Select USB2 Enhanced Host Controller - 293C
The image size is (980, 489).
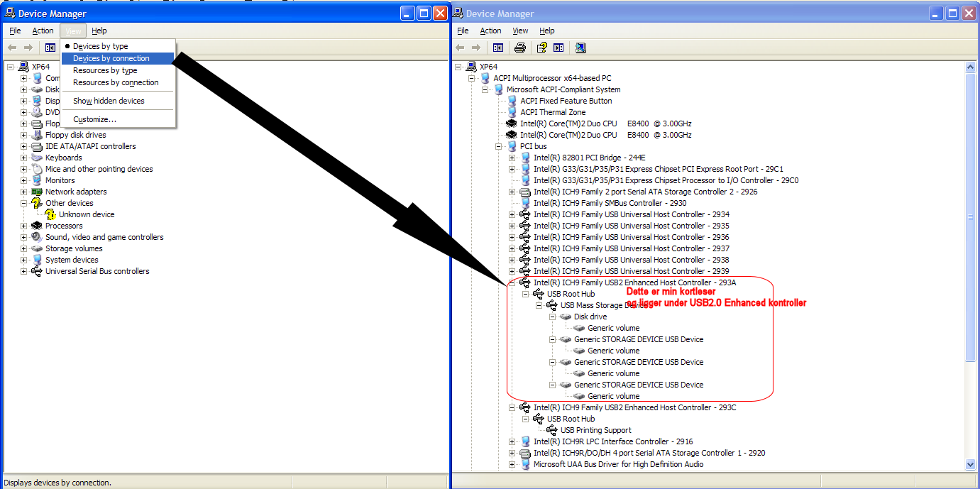pyautogui.click(x=635, y=407)
